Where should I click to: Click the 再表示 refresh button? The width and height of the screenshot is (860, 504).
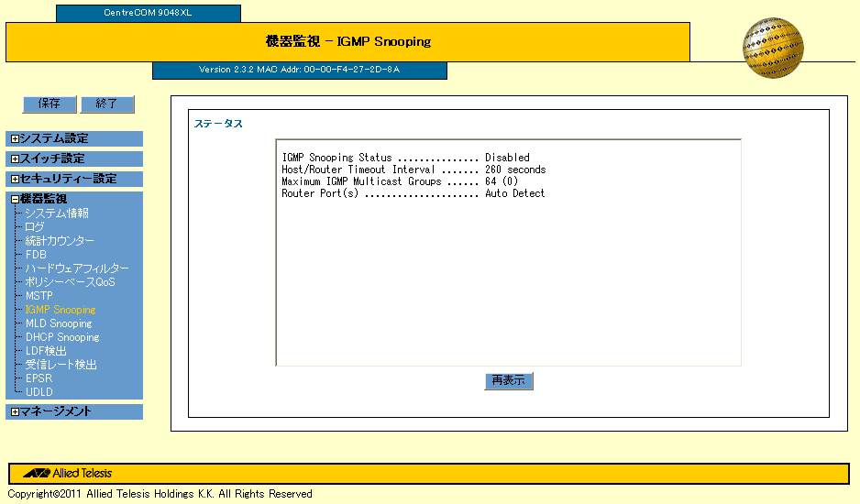(509, 380)
